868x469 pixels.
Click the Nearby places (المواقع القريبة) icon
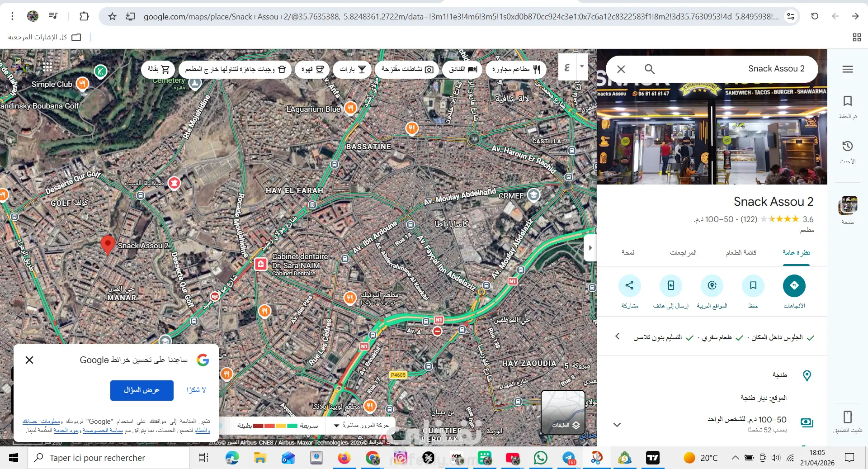pos(712,286)
